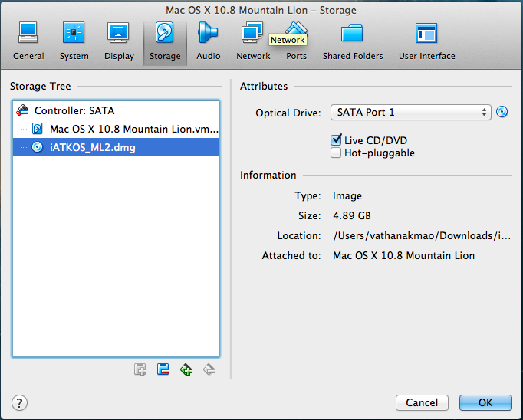Open the System settings tab

tap(74, 41)
